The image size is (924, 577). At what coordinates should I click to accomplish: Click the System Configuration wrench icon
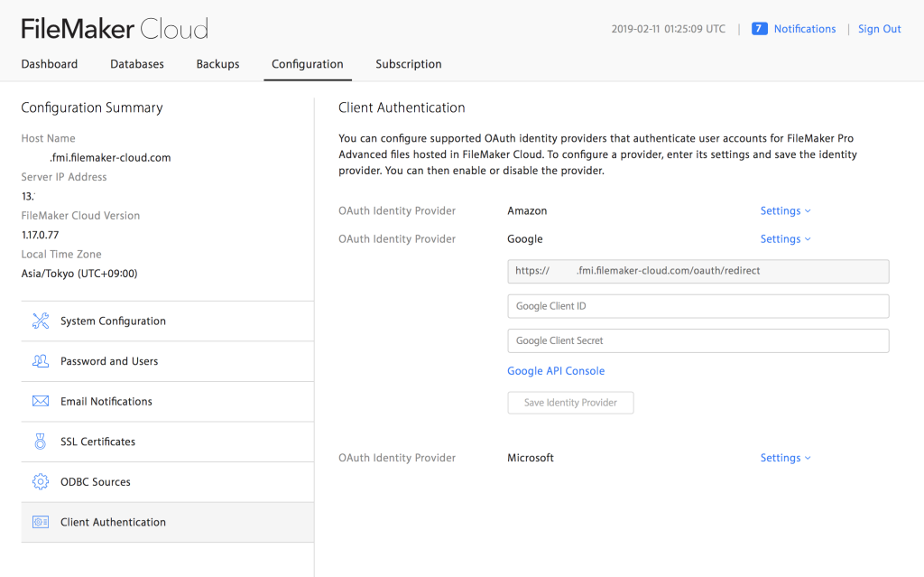(x=41, y=321)
